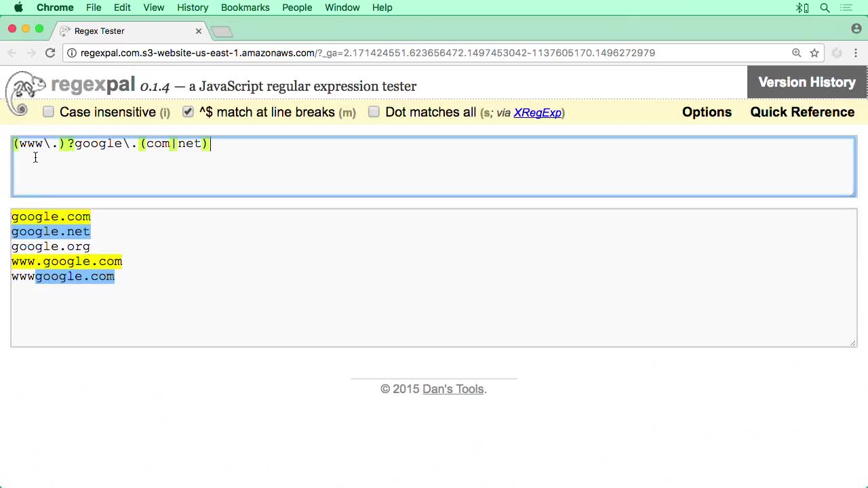This screenshot has width=868, height=488.
Task: Open the Apple menu
Action: [x=18, y=7]
